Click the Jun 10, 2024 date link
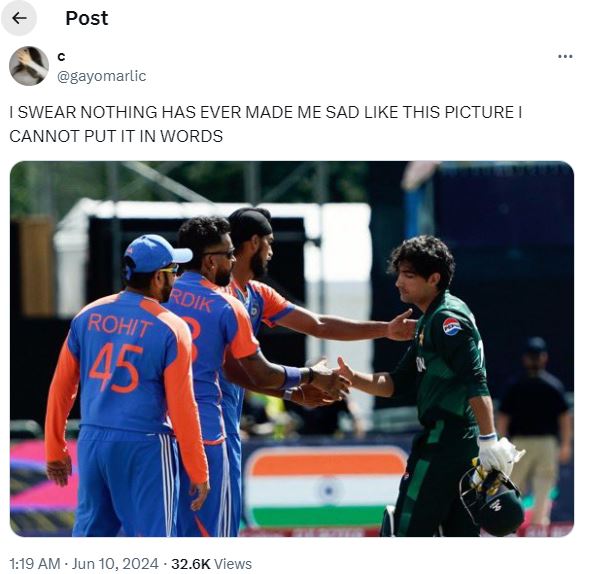 click(115, 564)
